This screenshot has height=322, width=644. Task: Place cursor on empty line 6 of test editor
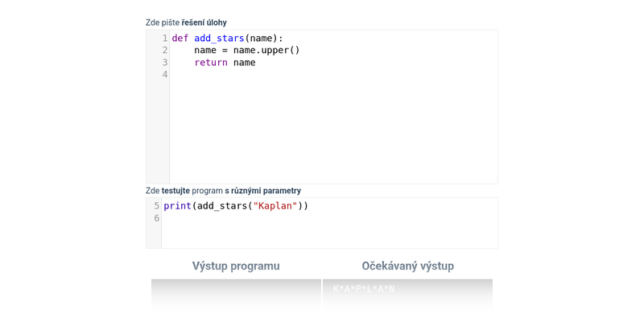click(322, 218)
